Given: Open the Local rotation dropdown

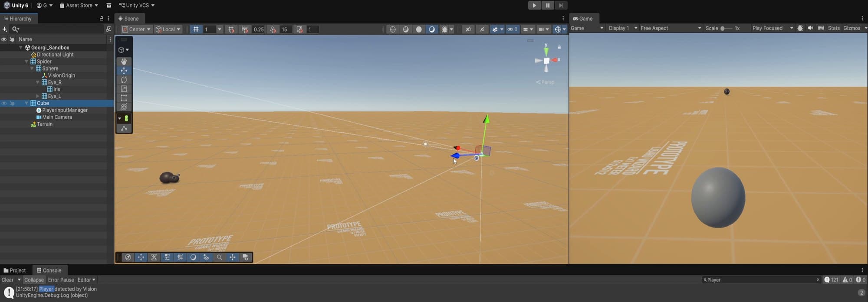Looking at the screenshot, I should pos(168,29).
